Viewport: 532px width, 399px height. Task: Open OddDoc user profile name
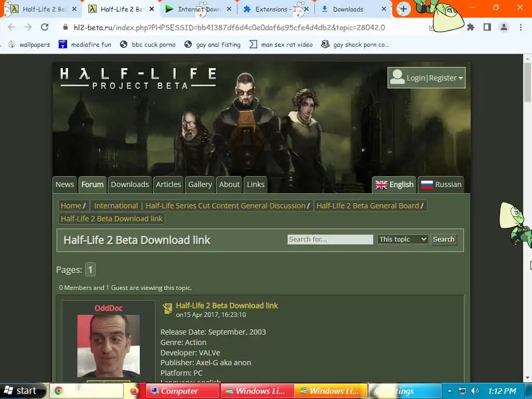pos(109,308)
